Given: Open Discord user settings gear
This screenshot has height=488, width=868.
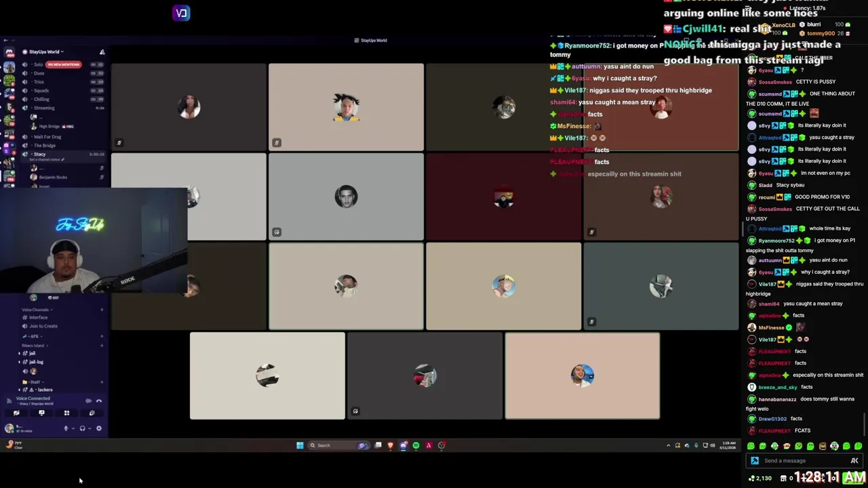Looking at the screenshot, I should click(x=99, y=428).
